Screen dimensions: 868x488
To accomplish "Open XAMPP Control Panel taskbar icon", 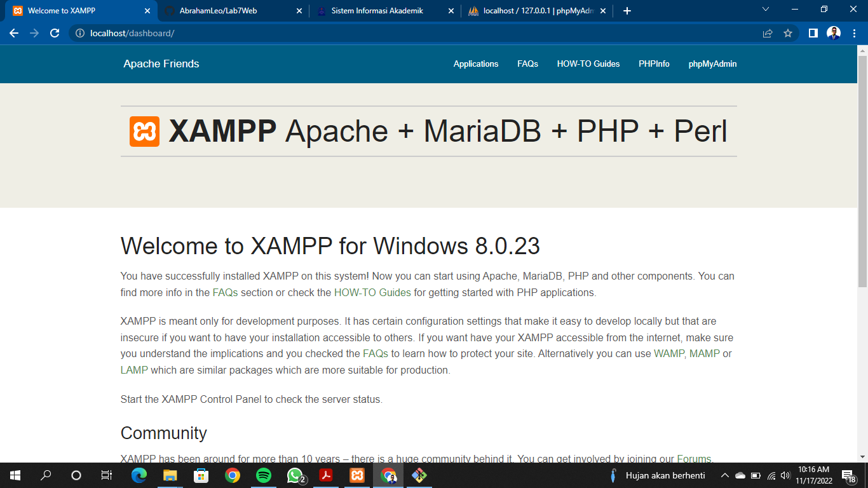I will tap(357, 475).
